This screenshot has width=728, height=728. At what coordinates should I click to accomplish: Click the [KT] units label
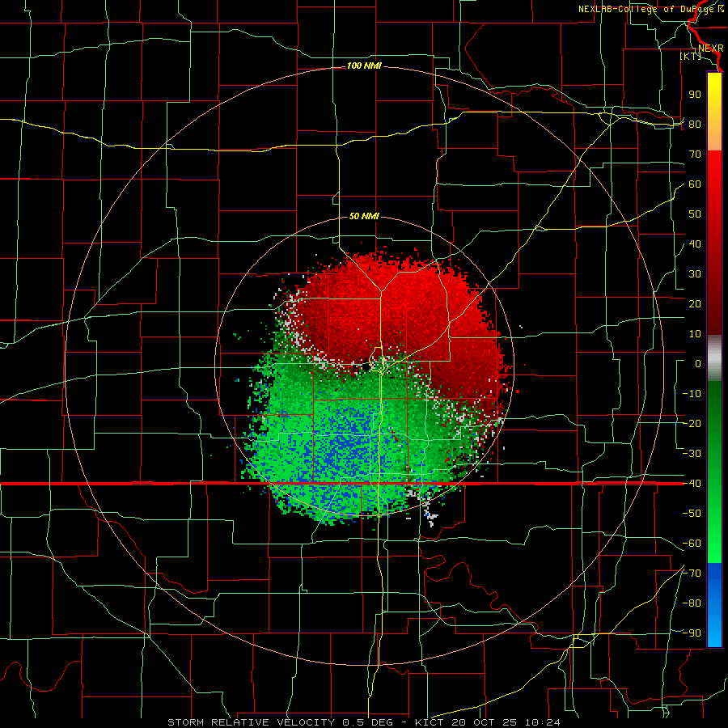click(691, 56)
